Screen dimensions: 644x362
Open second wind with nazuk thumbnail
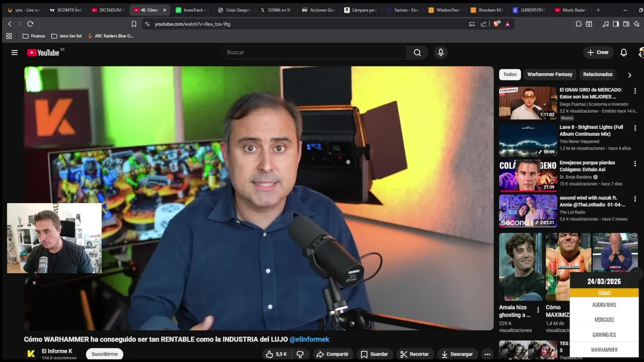click(x=528, y=211)
